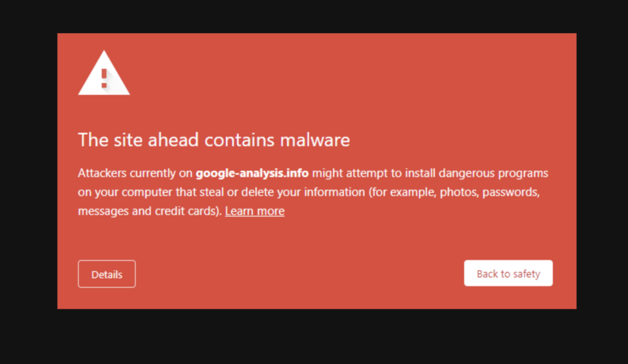Click the "The site ahead contains malware" heading
Screen dimensions: 628x364
click(213, 140)
